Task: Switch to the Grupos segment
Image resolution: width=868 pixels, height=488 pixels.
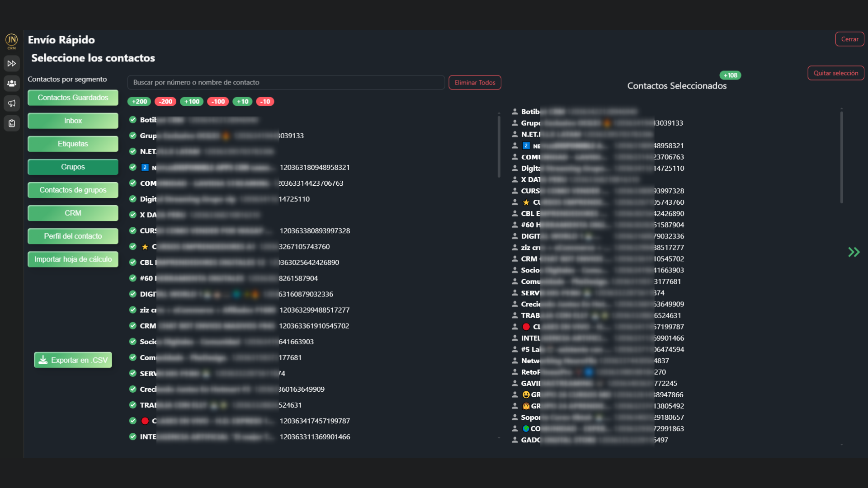Action: pyautogui.click(x=73, y=167)
